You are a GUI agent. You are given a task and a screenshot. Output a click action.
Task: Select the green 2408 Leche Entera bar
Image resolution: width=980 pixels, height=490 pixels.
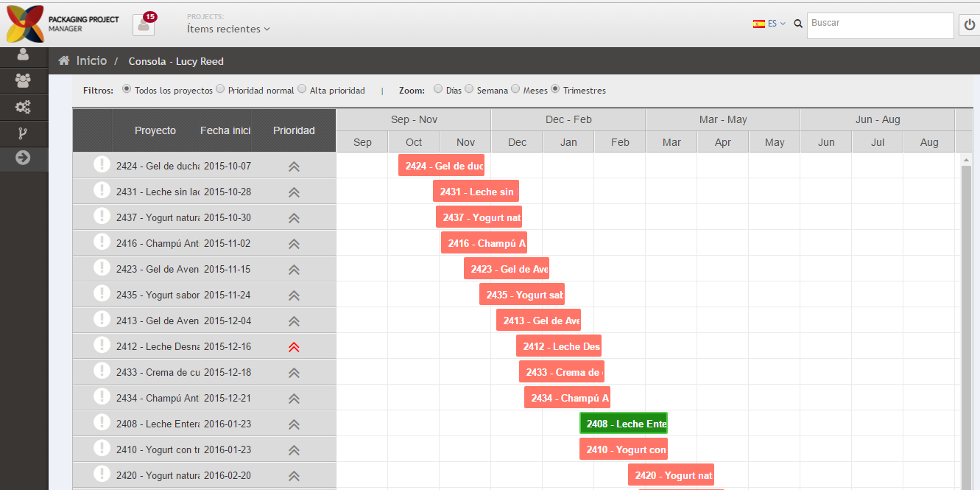[x=624, y=423]
